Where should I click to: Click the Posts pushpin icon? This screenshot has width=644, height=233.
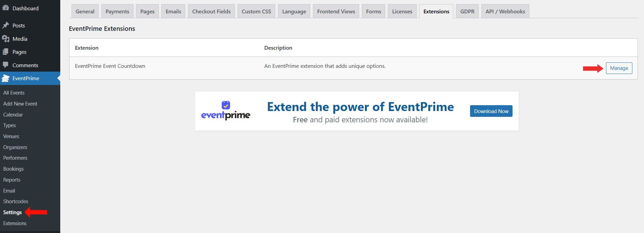click(x=5, y=25)
